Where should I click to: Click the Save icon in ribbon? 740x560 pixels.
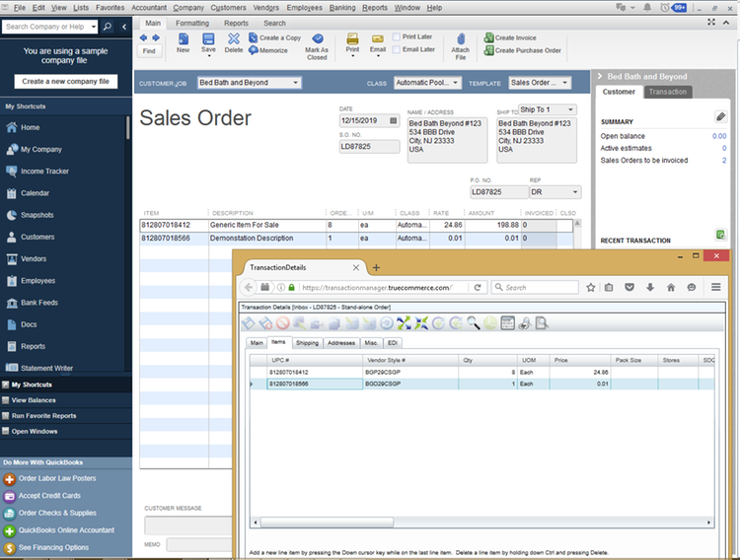tap(208, 38)
